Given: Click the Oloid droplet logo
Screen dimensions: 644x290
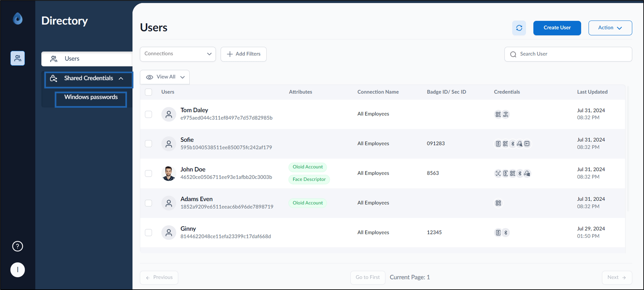Looking at the screenshot, I should click(x=18, y=18).
